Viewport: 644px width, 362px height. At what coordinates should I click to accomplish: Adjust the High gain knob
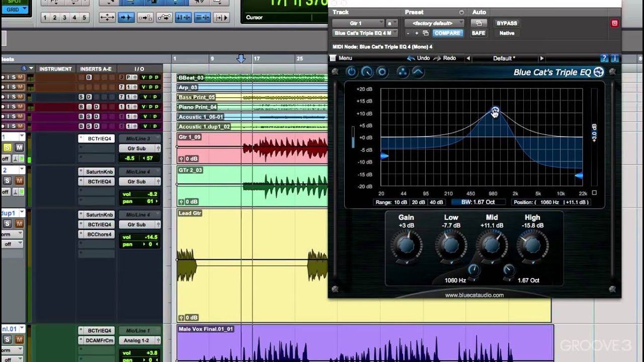point(532,246)
